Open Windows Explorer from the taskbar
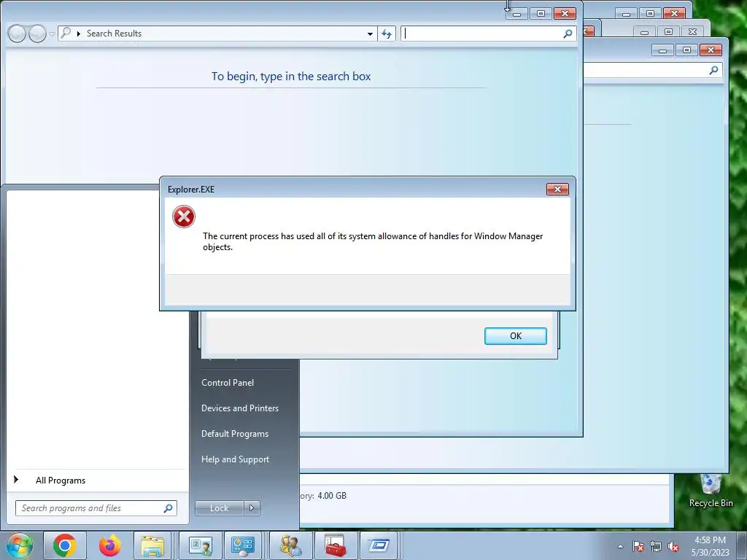This screenshot has width=747, height=560. (x=152, y=545)
